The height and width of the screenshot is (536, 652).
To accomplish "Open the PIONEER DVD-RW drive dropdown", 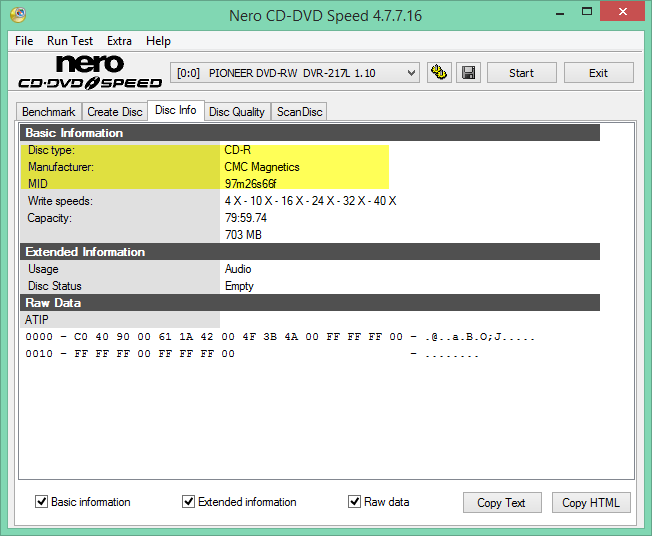I will coord(295,73).
